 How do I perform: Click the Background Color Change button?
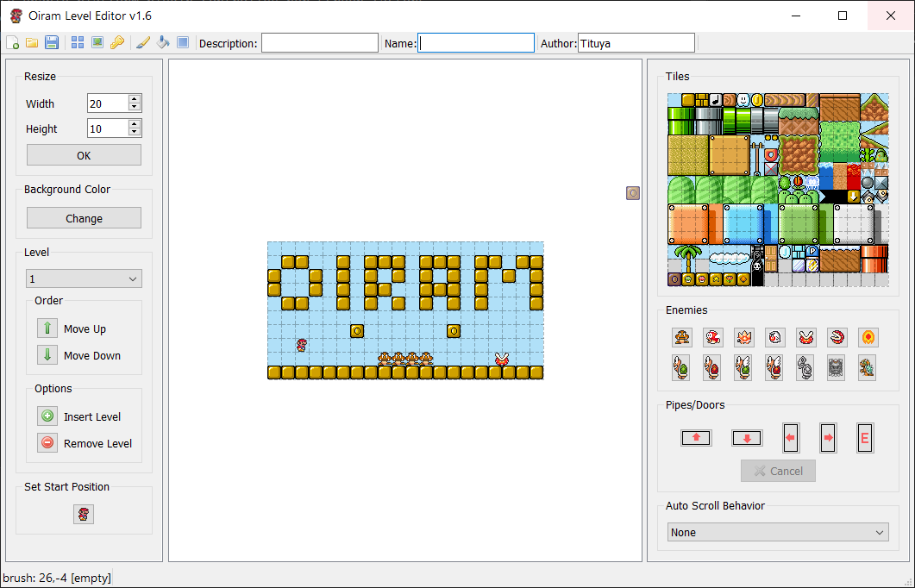(x=84, y=218)
